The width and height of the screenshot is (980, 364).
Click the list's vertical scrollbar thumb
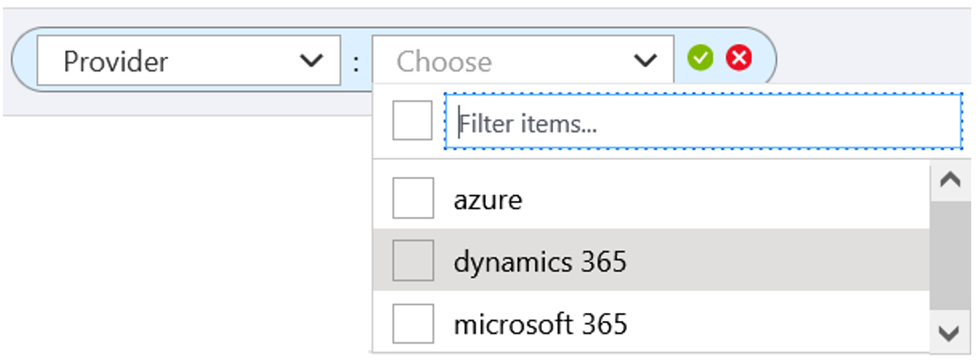pyautogui.click(x=949, y=256)
